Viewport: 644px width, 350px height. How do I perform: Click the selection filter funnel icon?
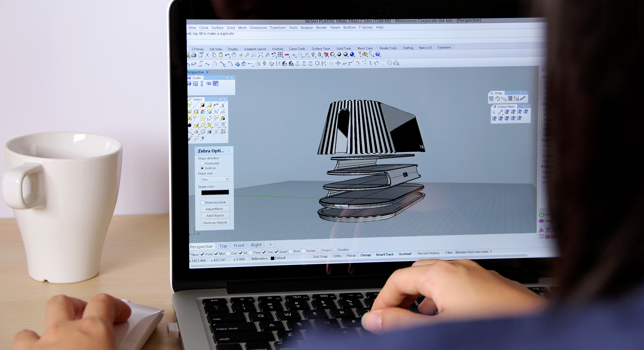(x=203, y=138)
